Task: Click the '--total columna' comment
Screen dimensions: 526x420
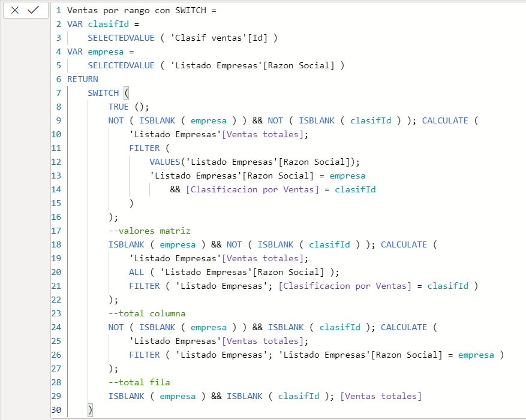Action: point(146,313)
